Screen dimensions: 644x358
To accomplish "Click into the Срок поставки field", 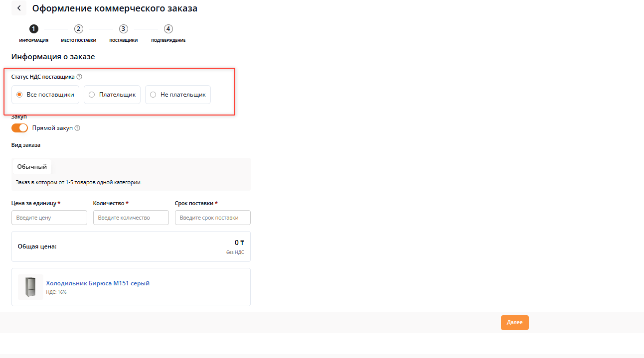I will click(x=213, y=218).
